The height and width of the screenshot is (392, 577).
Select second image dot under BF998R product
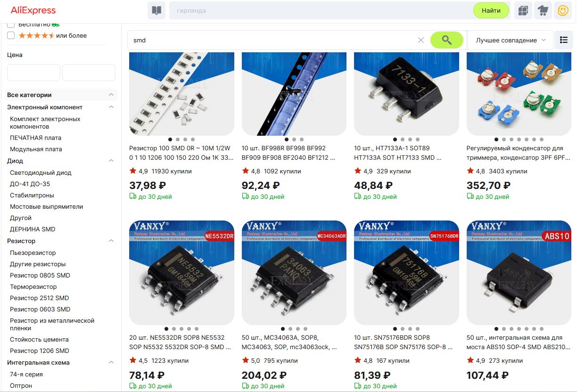point(294,139)
